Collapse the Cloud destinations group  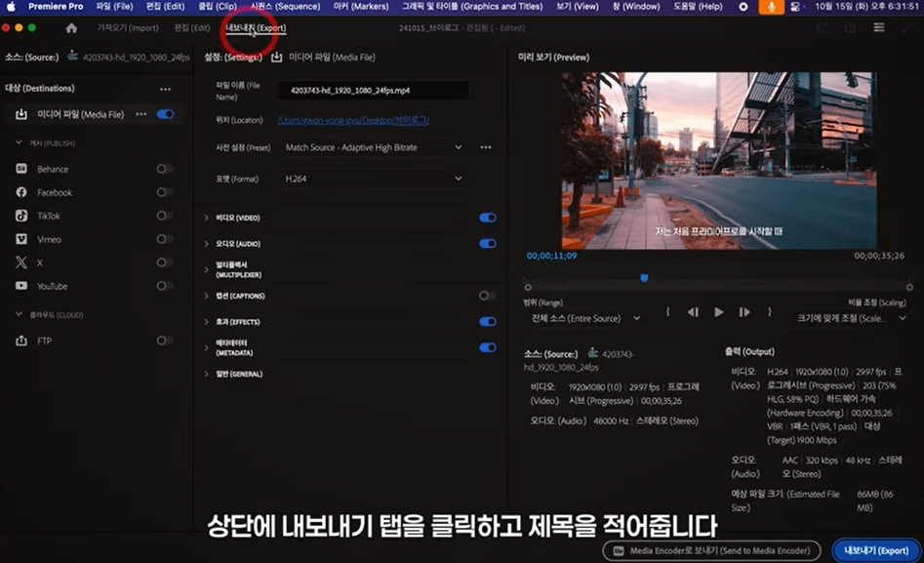19,314
